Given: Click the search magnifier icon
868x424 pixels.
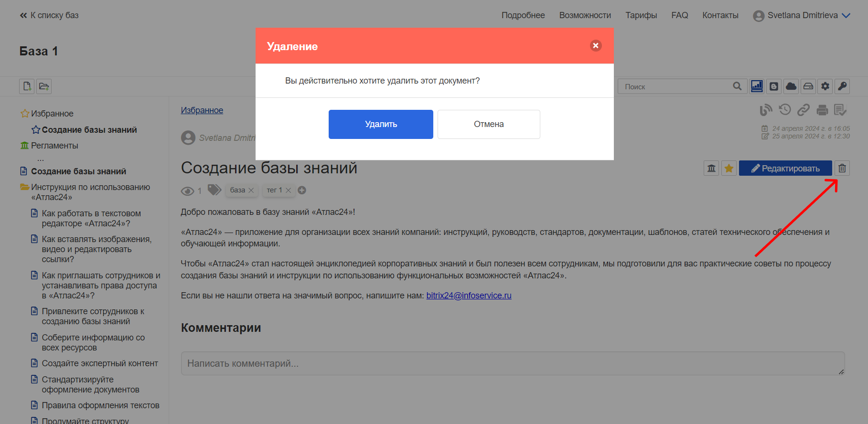Looking at the screenshot, I should (x=738, y=86).
